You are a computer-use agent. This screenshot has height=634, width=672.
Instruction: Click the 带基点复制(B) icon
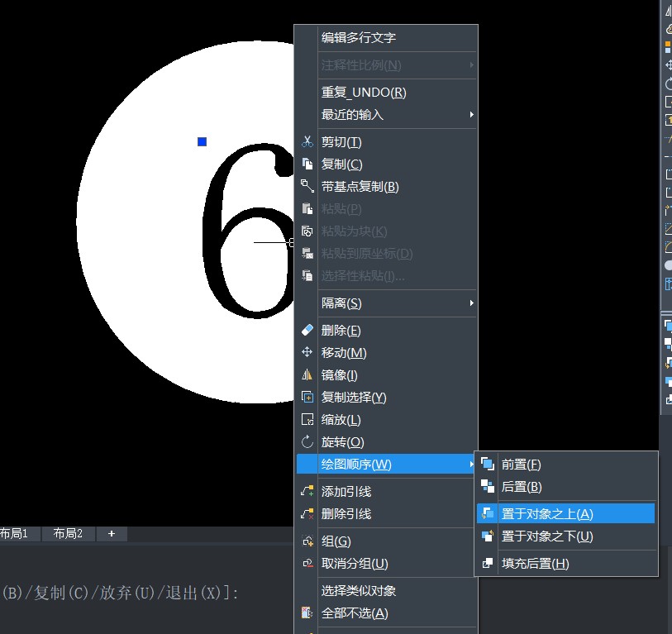(307, 187)
